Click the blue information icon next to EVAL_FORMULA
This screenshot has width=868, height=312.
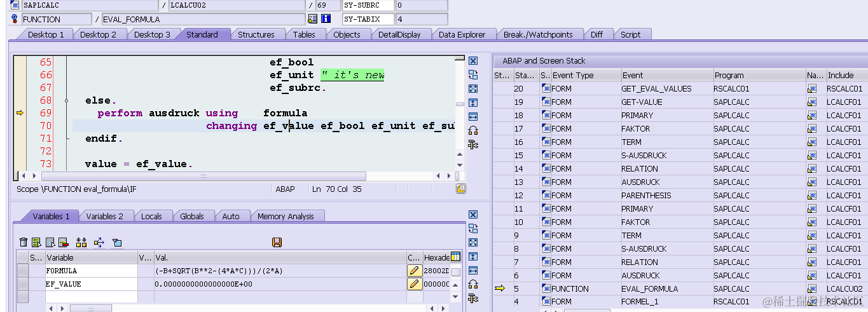click(326, 19)
